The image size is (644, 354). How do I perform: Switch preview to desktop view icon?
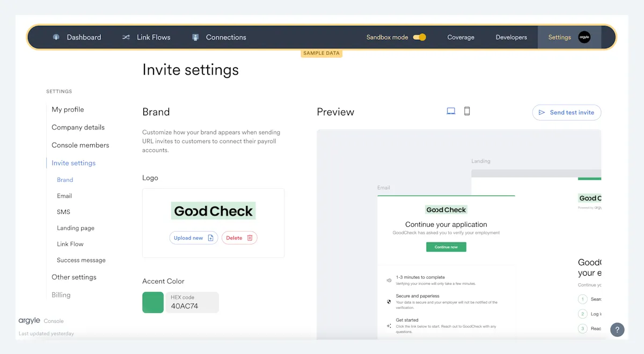[x=451, y=111]
